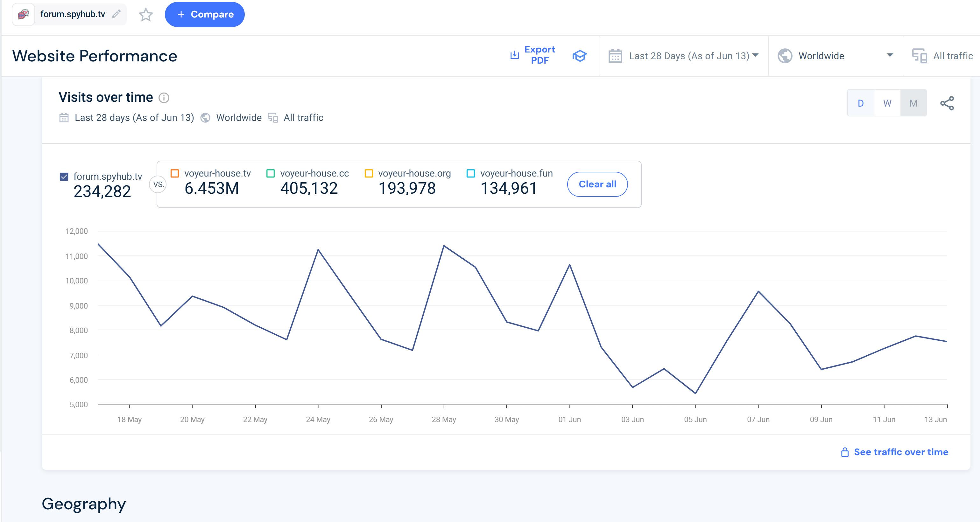Click the forum.spyhub.tv site favicon
The image size is (980, 522).
[24, 14]
